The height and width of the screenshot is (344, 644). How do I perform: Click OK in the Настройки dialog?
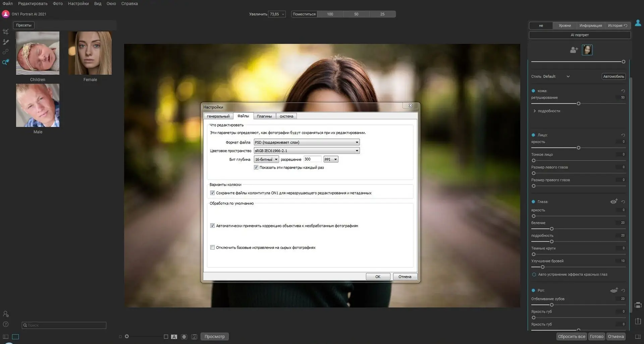coord(378,277)
